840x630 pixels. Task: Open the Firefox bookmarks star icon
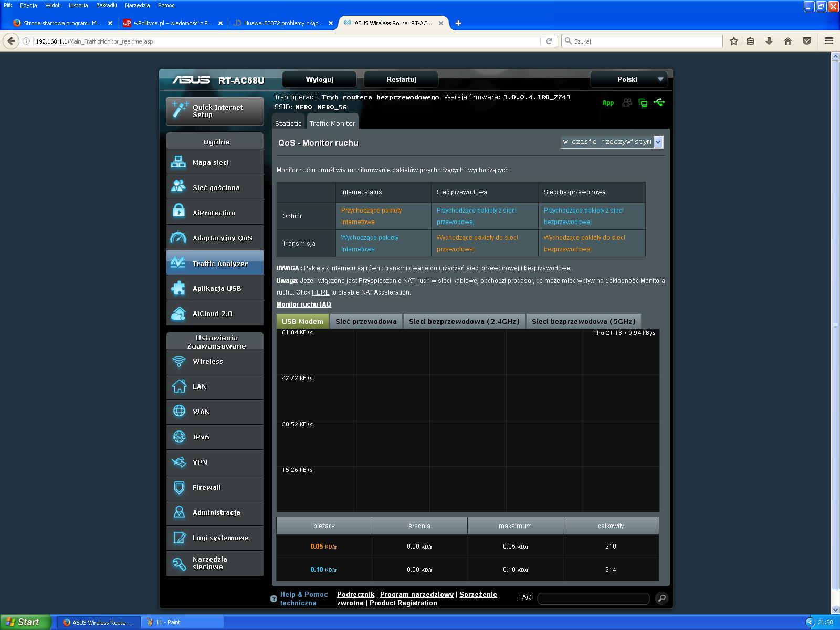[x=733, y=41]
